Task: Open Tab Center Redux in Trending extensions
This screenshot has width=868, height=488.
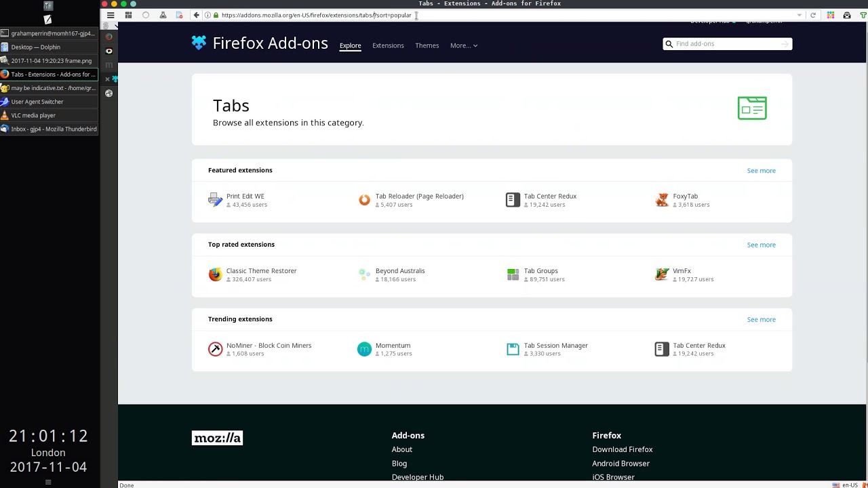Action: [x=698, y=346]
